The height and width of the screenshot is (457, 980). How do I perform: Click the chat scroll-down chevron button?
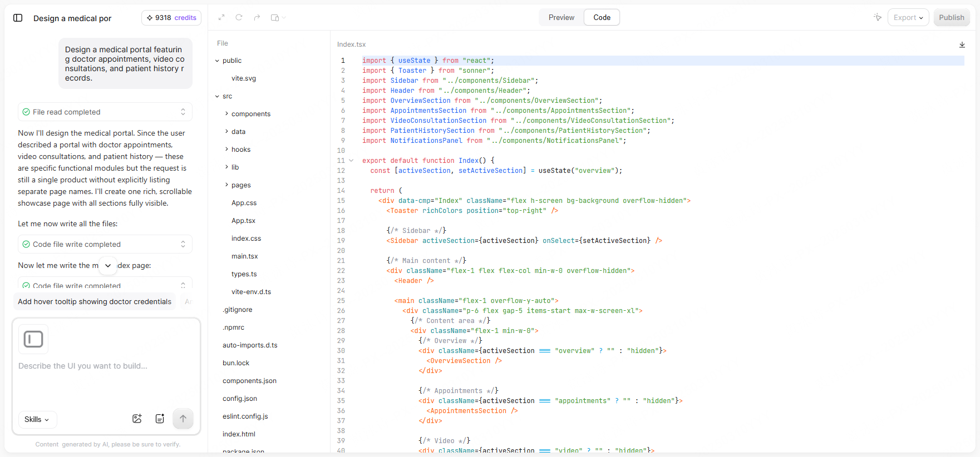pos(108,266)
